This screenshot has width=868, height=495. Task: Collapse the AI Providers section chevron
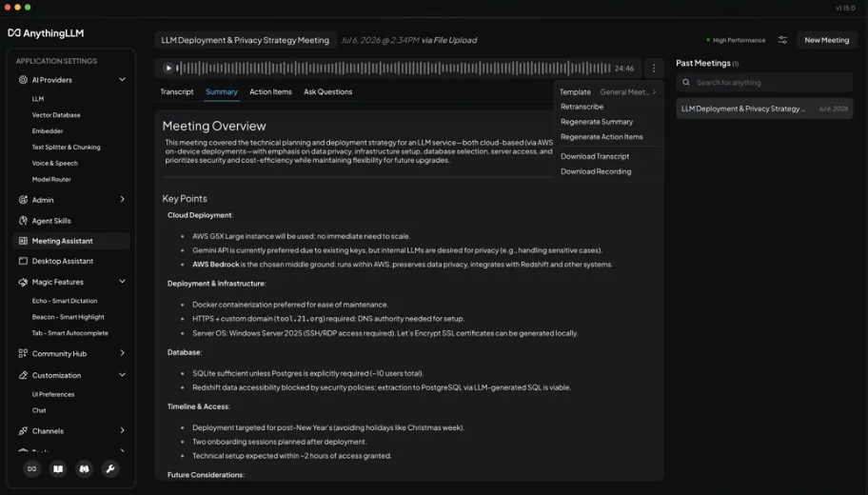point(123,80)
